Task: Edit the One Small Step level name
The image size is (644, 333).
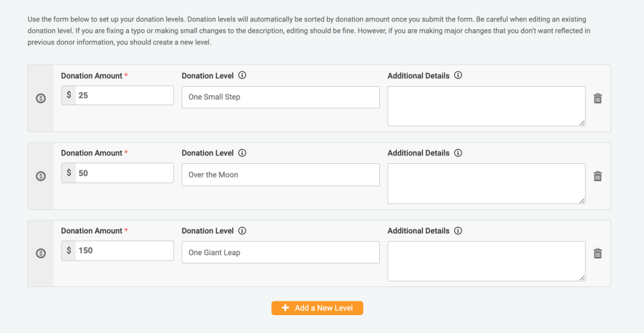Action: [280, 97]
